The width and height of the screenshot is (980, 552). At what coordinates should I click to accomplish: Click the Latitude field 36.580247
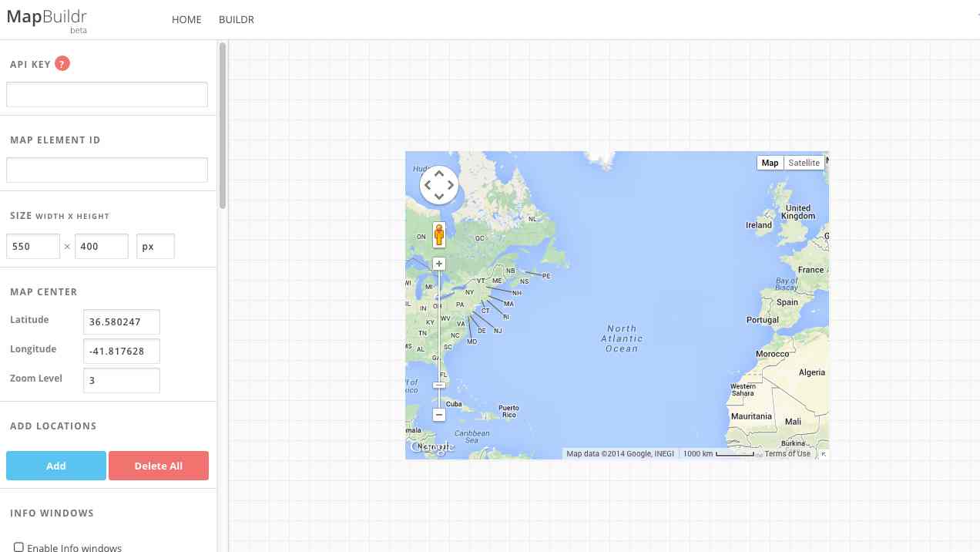[x=122, y=322]
